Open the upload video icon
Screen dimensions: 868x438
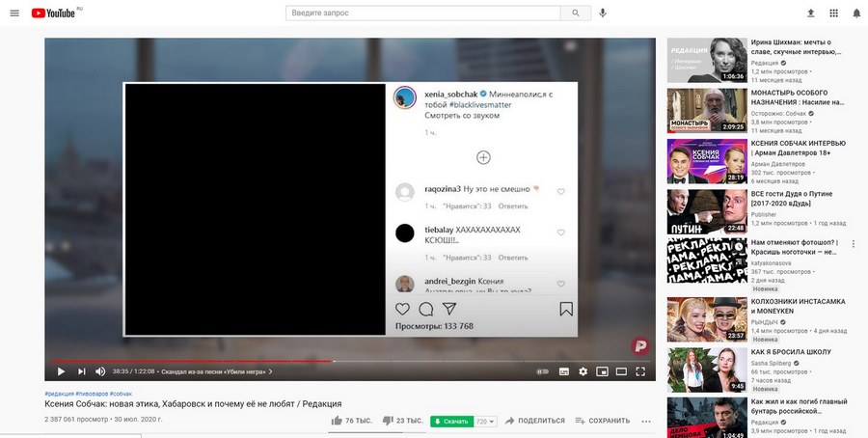point(810,13)
